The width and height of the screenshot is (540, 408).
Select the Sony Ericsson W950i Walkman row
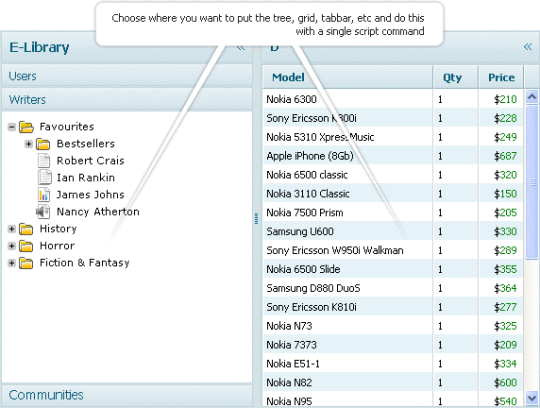tap(393, 250)
